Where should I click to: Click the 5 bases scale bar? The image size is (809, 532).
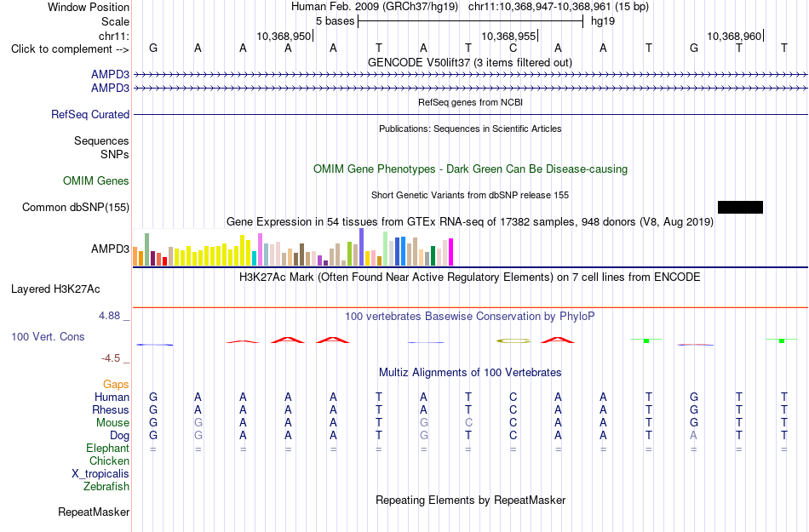pos(470,21)
